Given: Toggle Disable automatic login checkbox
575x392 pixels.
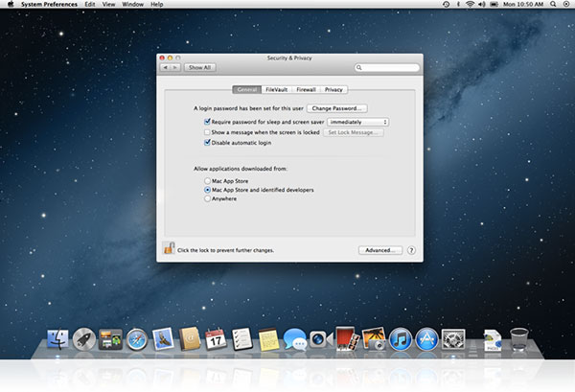Looking at the screenshot, I should pos(207,142).
